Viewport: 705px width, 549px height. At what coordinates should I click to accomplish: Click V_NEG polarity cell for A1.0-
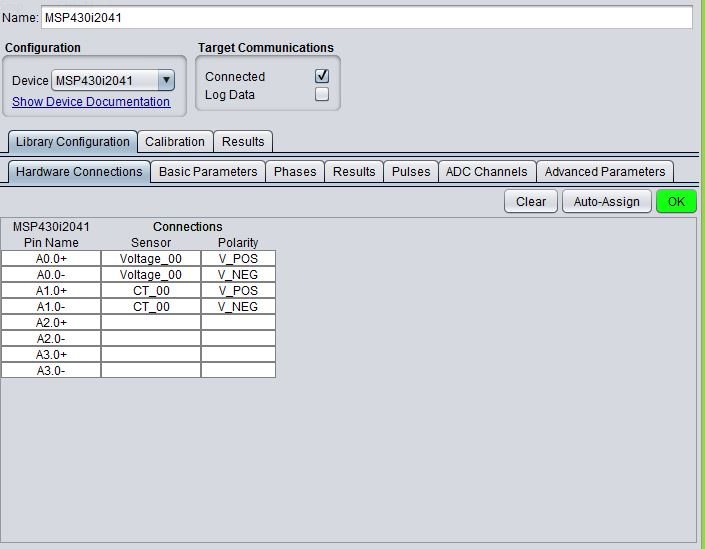click(238, 307)
